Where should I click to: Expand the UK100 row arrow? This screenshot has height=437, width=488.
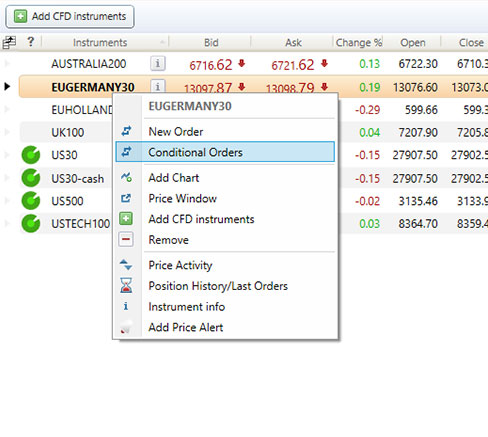coord(7,132)
